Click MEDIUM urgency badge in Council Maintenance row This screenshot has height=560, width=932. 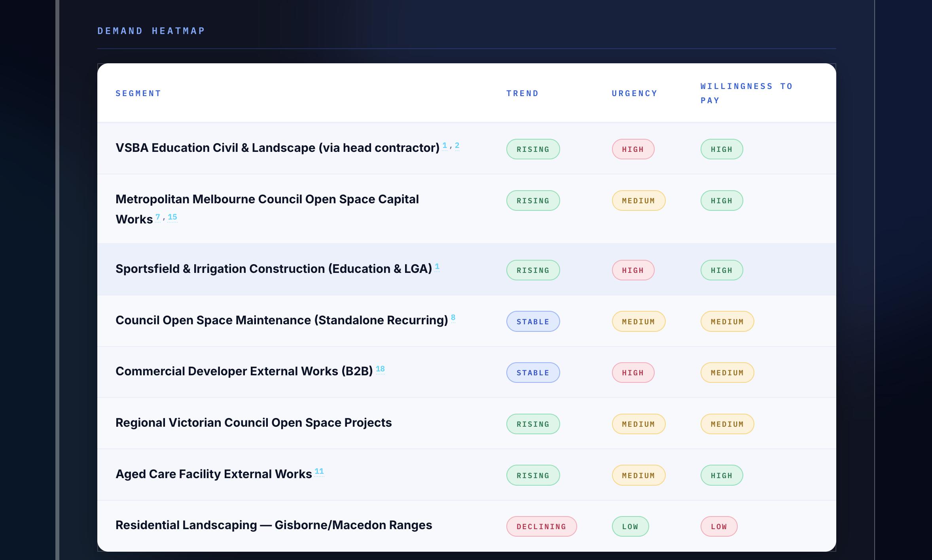[638, 322]
